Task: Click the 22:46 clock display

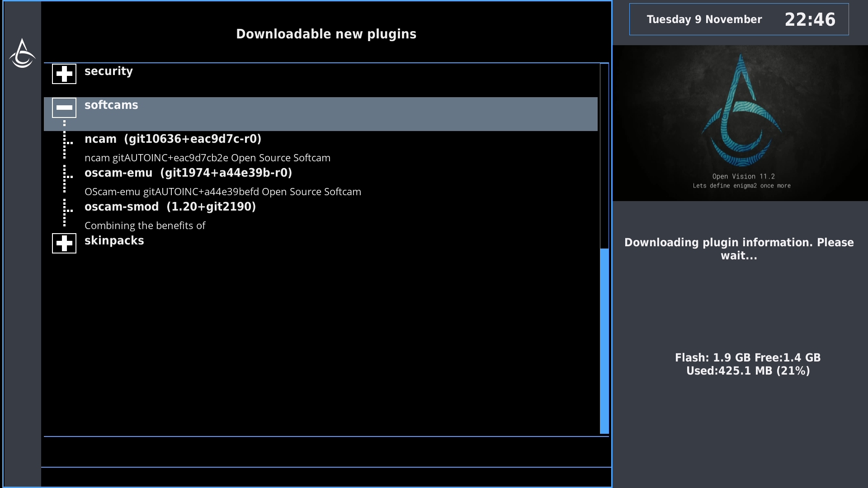Action: [810, 19]
